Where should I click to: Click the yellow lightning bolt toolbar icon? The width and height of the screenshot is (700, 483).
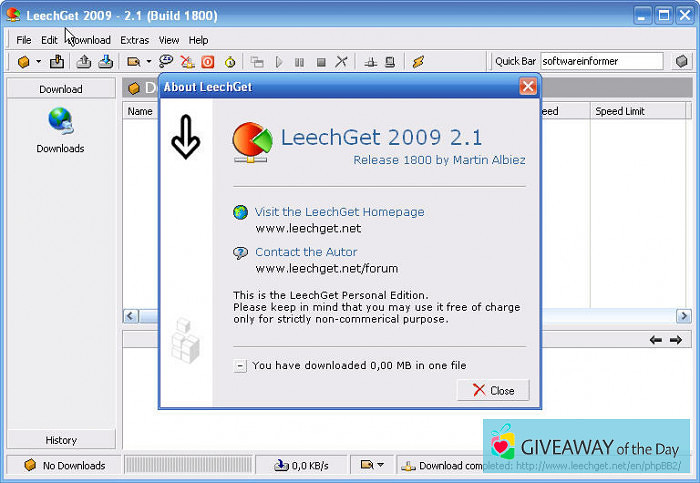click(418, 62)
